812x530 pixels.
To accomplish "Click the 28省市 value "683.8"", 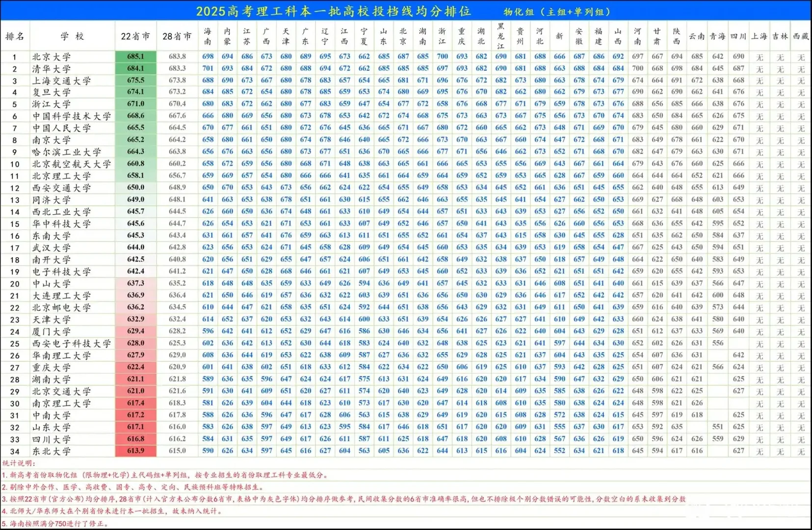I will point(177,56).
